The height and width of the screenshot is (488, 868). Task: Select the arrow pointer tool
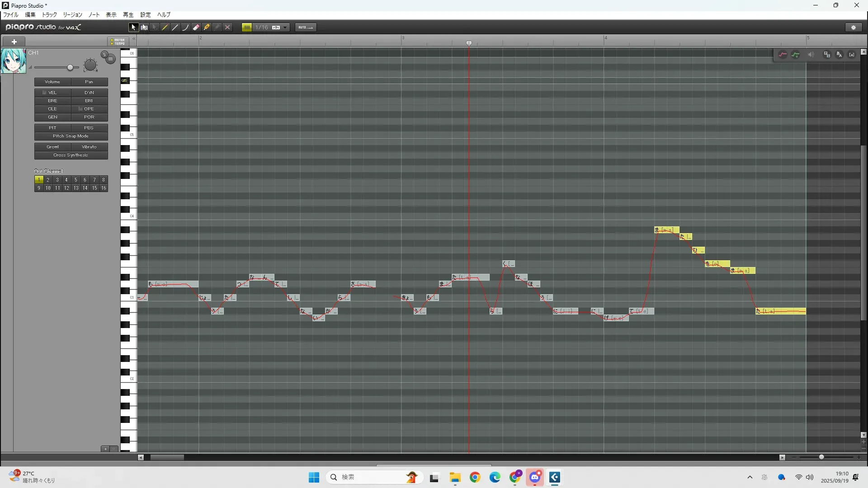pos(133,28)
